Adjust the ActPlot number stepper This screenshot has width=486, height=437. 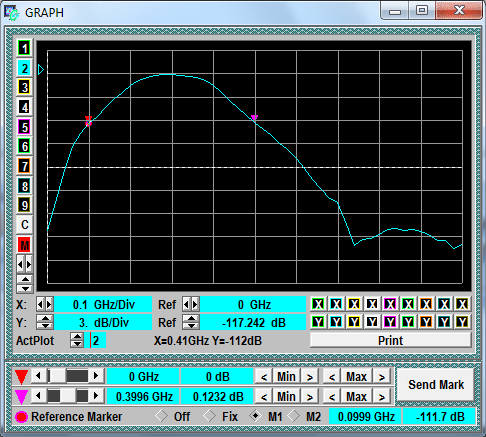pyautogui.click(x=77, y=340)
